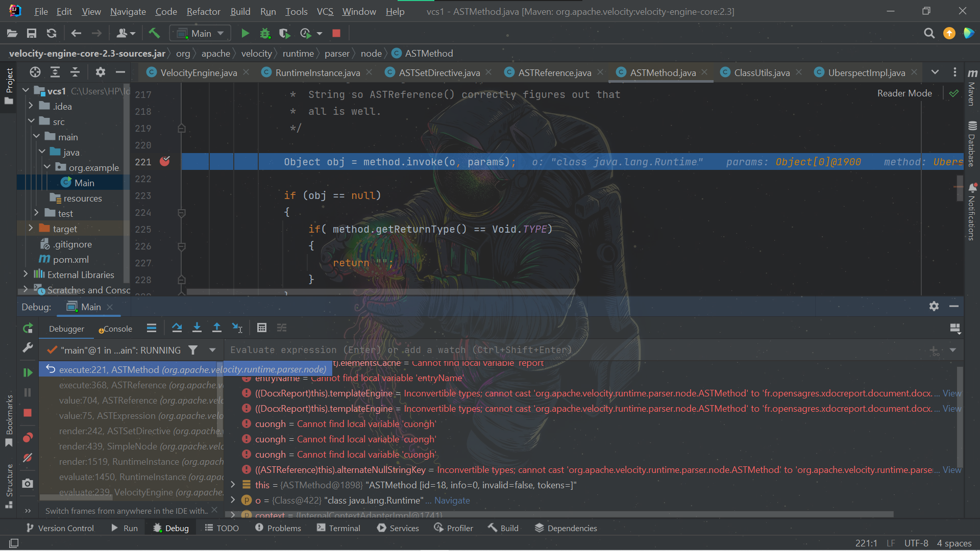The height and width of the screenshot is (551, 980).
Task: Switch to the debugger Console tab
Action: (x=116, y=329)
